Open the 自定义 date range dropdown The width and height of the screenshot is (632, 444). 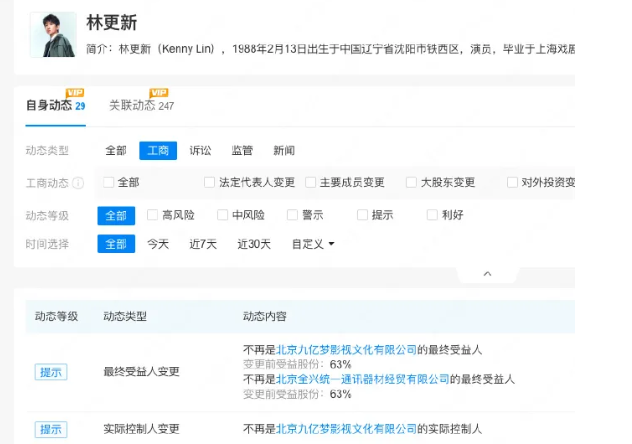coord(313,244)
